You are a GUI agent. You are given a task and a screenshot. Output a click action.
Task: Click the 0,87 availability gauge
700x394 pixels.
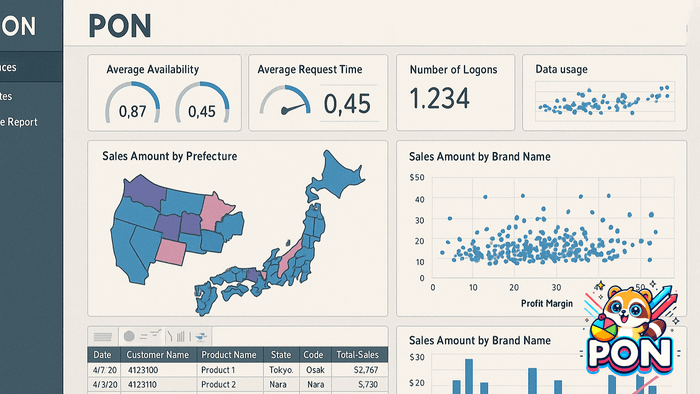coord(132,103)
